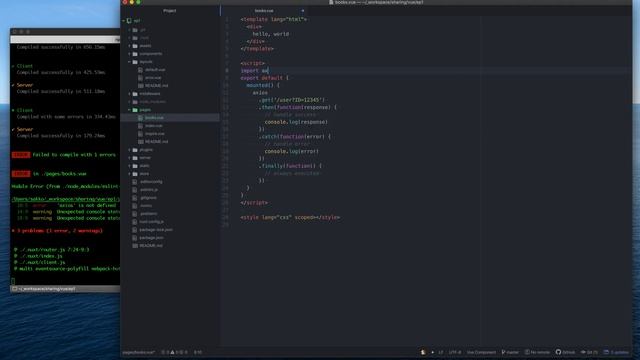Click the components folder icon
The image size is (640, 360).
(135, 54)
